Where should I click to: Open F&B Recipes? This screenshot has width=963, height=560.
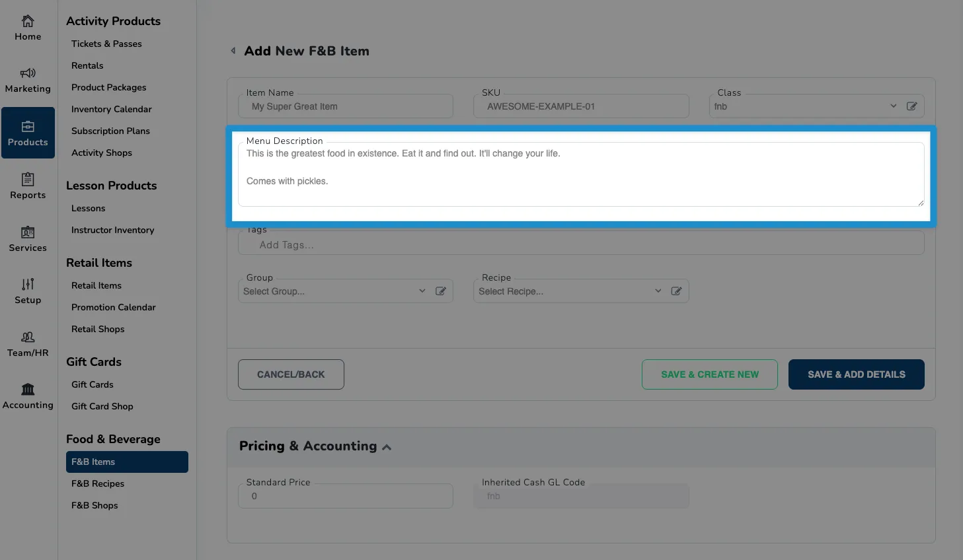coord(98,483)
